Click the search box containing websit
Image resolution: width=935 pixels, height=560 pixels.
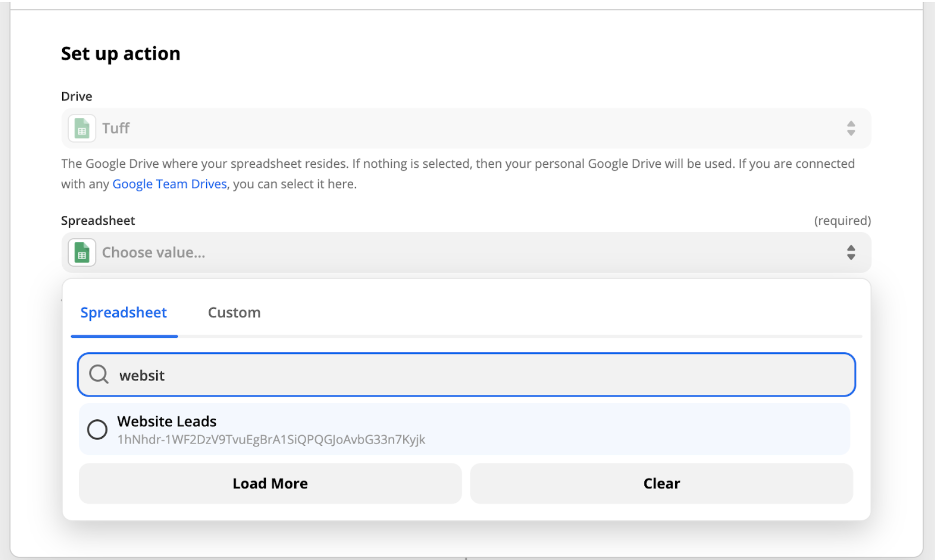point(354,375)
